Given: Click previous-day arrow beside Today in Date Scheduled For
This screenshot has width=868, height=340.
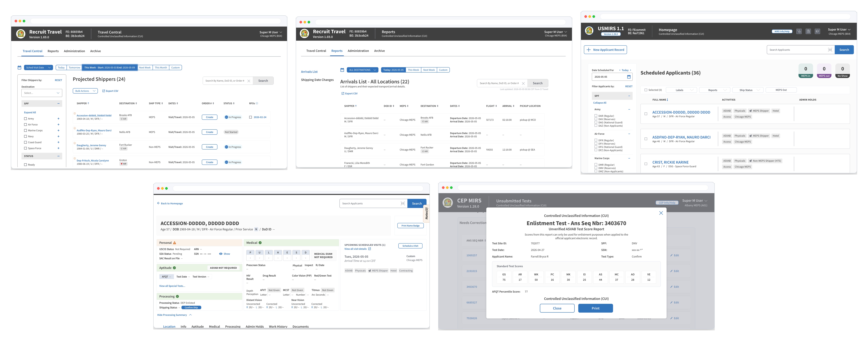Looking at the screenshot, I should tap(620, 70).
